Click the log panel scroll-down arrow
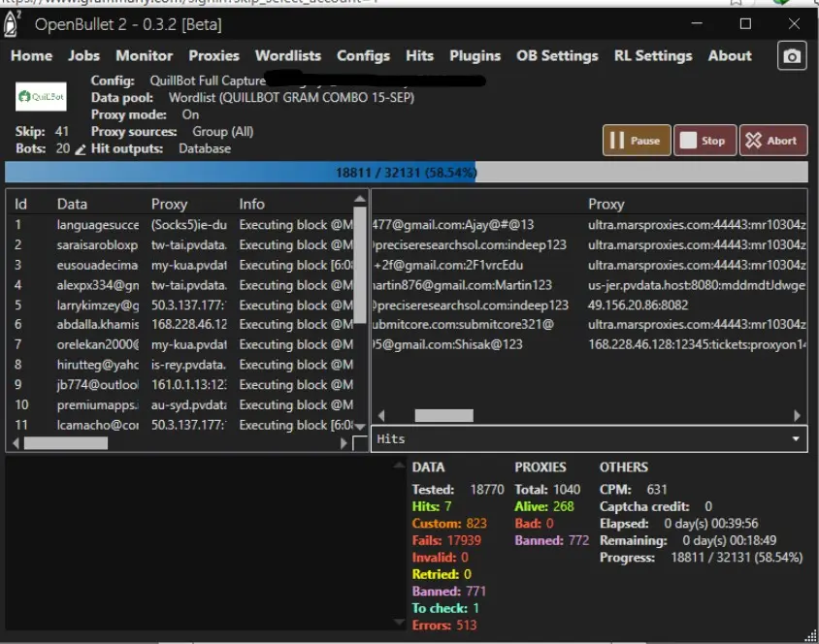The width and height of the screenshot is (819, 644). tap(399, 622)
